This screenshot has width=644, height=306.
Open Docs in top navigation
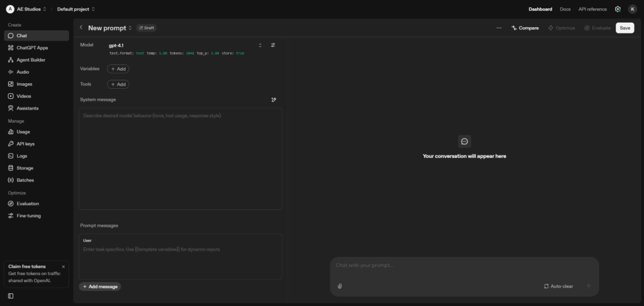click(x=565, y=9)
